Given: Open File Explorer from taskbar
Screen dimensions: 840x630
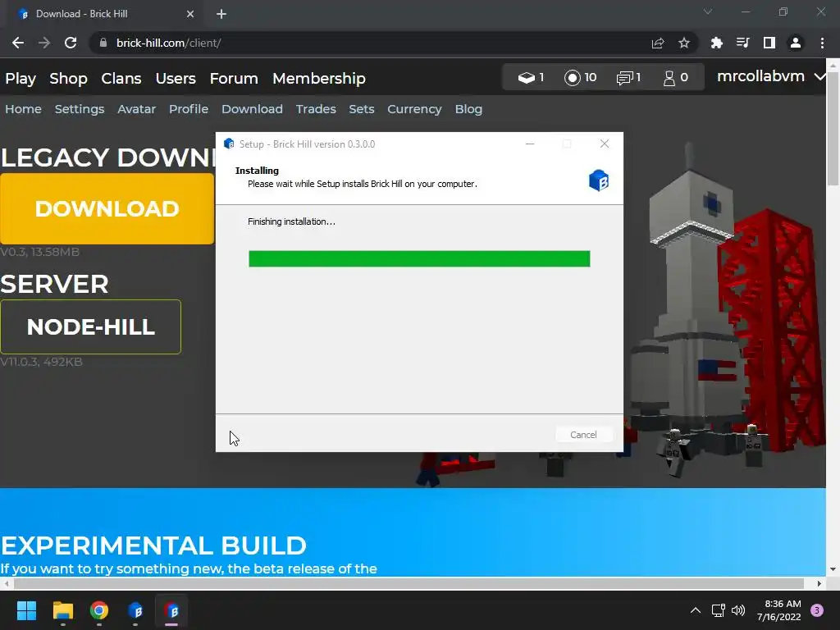Looking at the screenshot, I should coord(62,610).
